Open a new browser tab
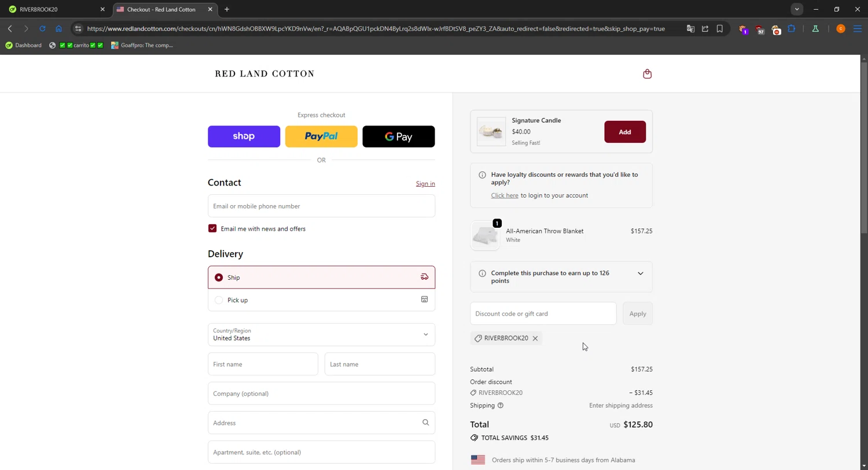Image resolution: width=868 pixels, height=470 pixels. click(x=227, y=9)
